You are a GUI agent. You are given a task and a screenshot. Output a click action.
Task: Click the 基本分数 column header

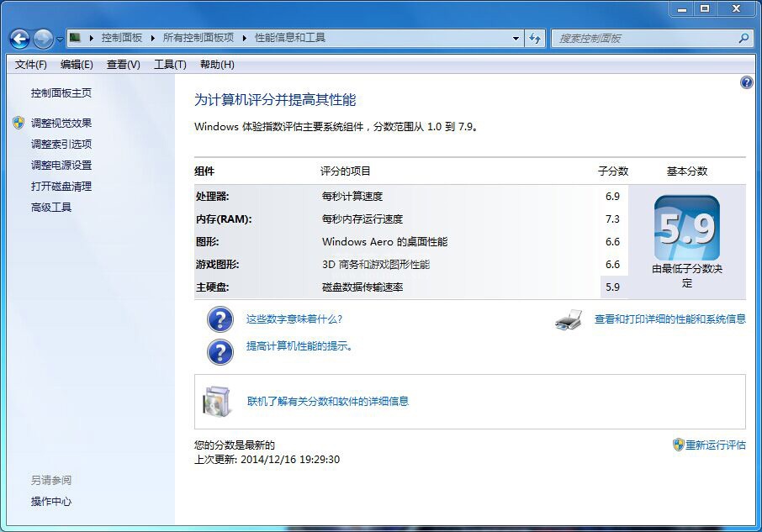[x=686, y=171]
